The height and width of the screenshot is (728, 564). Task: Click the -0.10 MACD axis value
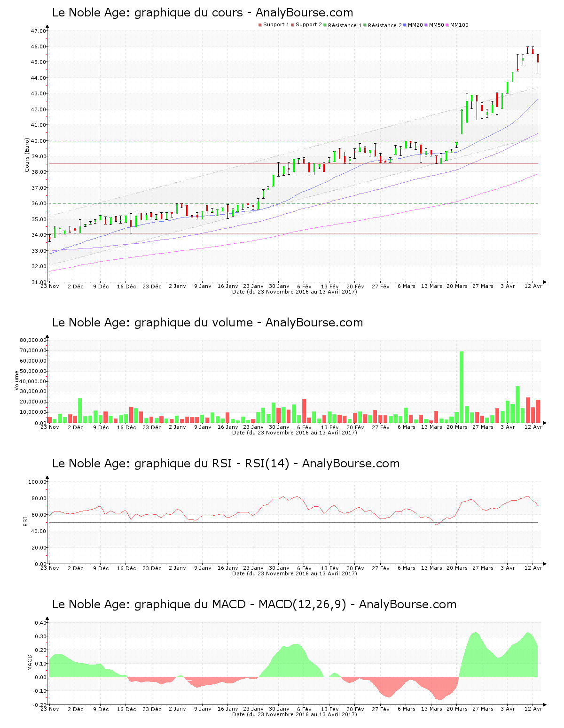point(40,691)
